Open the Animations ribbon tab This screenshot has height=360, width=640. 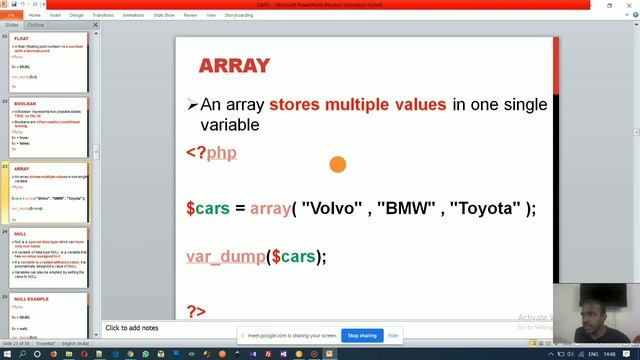coord(133,15)
